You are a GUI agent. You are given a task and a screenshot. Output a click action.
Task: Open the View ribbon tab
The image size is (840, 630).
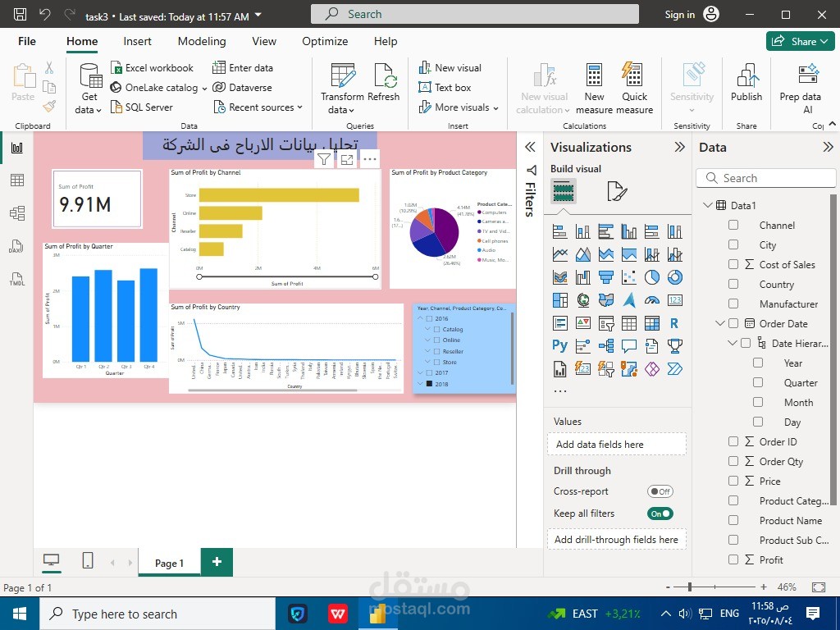tap(264, 41)
